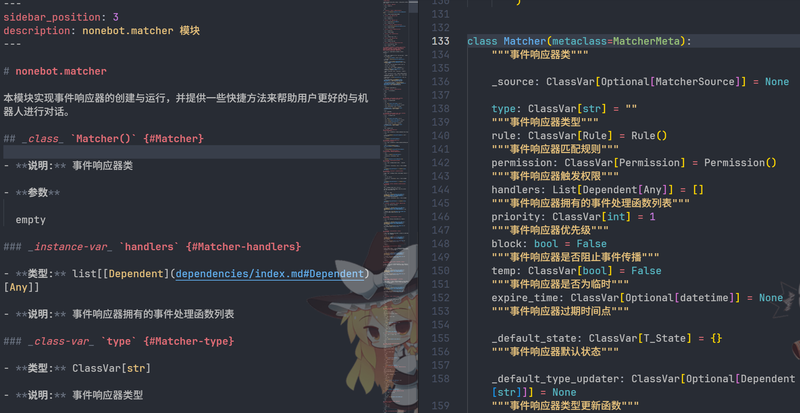Click 'list[[Dependent]' in the 类型 bullet
This screenshot has height=413, width=800.
[x=123, y=274]
